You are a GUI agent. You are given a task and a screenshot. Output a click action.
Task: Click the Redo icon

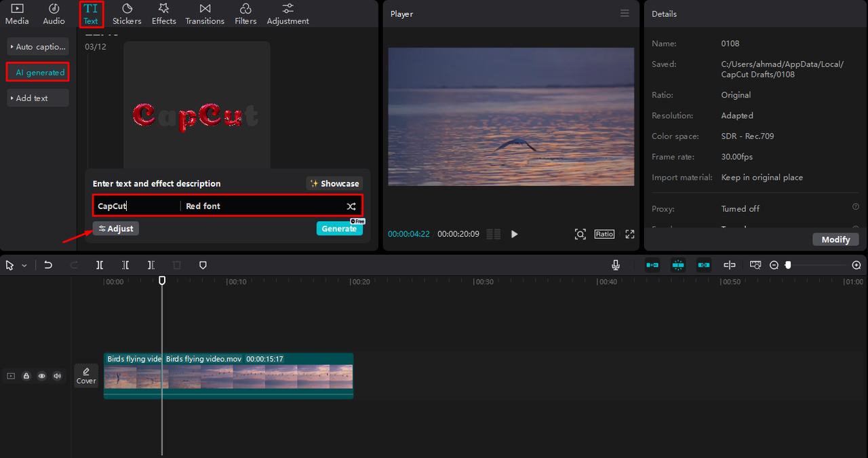pyautogui.click(x=74, y=265)
